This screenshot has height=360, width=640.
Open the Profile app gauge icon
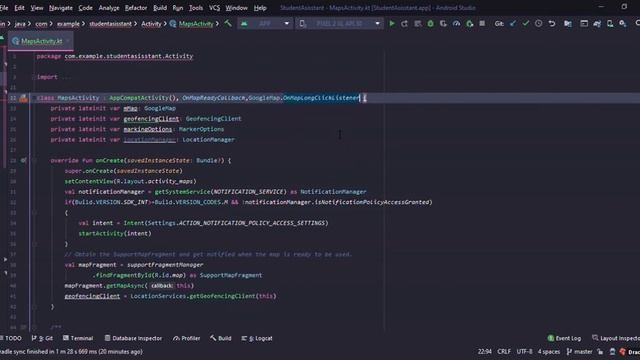tap(456, 24)
